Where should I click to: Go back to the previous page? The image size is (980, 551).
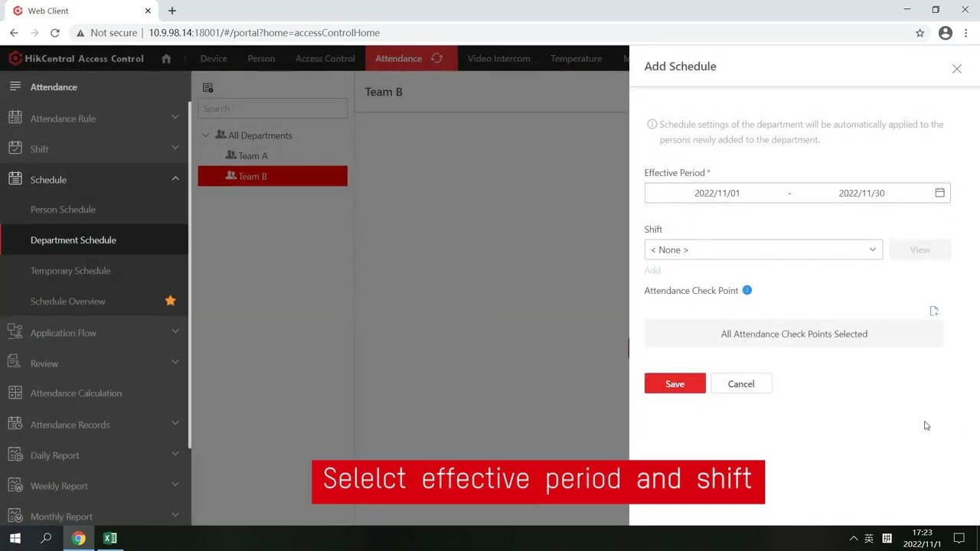pos(14,33)
